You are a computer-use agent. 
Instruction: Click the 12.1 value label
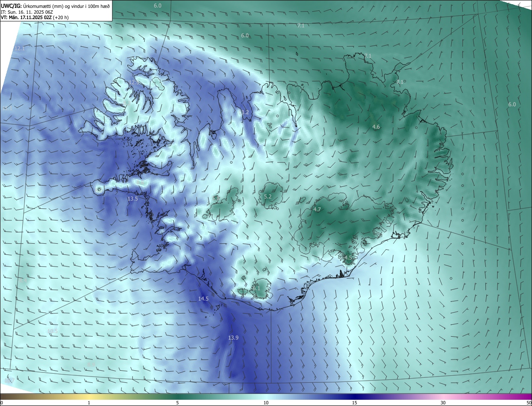coord(20,49)
